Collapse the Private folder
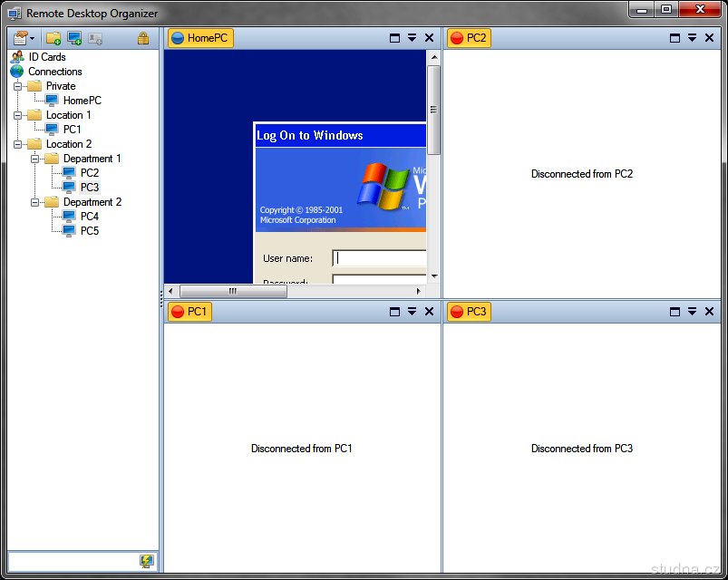Screen dimensions: 728x580 pyautogui.click(x=17, y=86)
